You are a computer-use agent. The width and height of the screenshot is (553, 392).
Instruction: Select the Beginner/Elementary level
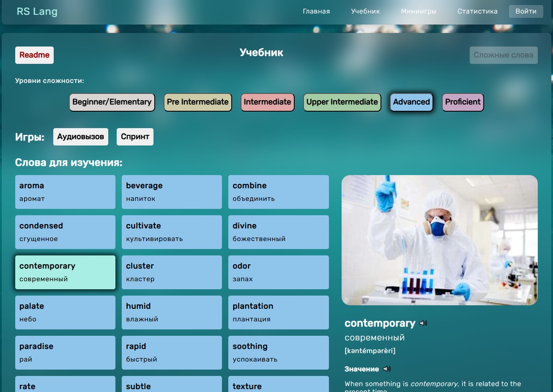[112, 102]
